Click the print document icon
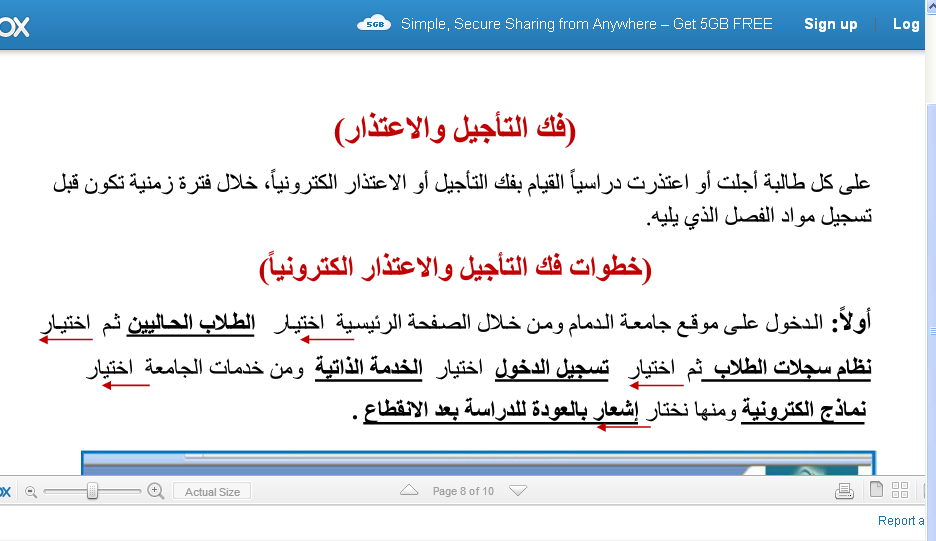The image size is (936, 541). (x=844, y=491)
